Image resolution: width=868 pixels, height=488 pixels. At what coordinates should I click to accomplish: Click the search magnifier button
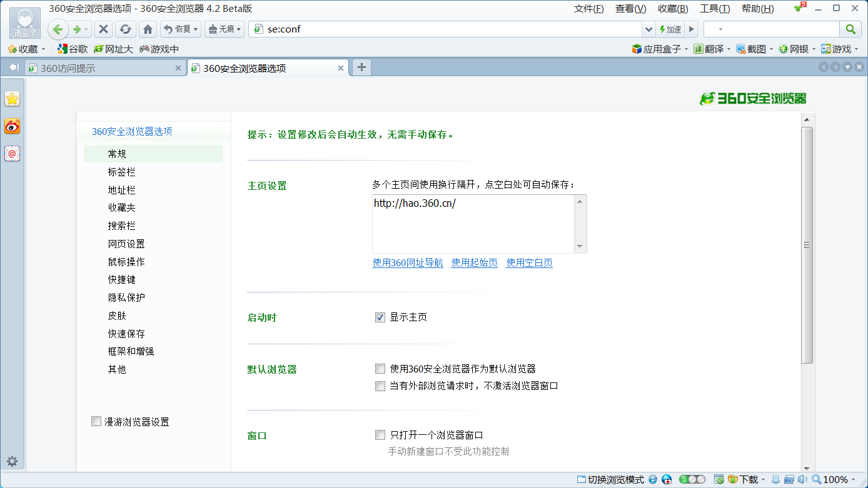[x=850, y=29]
